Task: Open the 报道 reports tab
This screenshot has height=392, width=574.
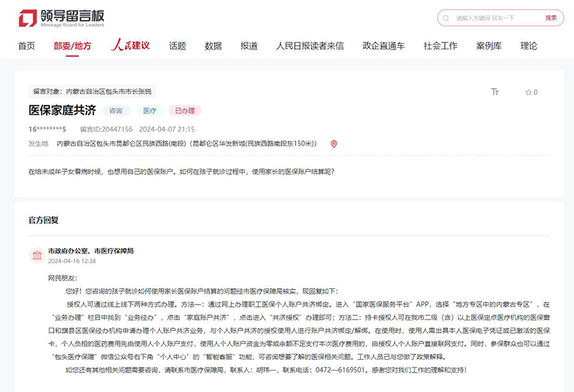Action: pos(249,46)
